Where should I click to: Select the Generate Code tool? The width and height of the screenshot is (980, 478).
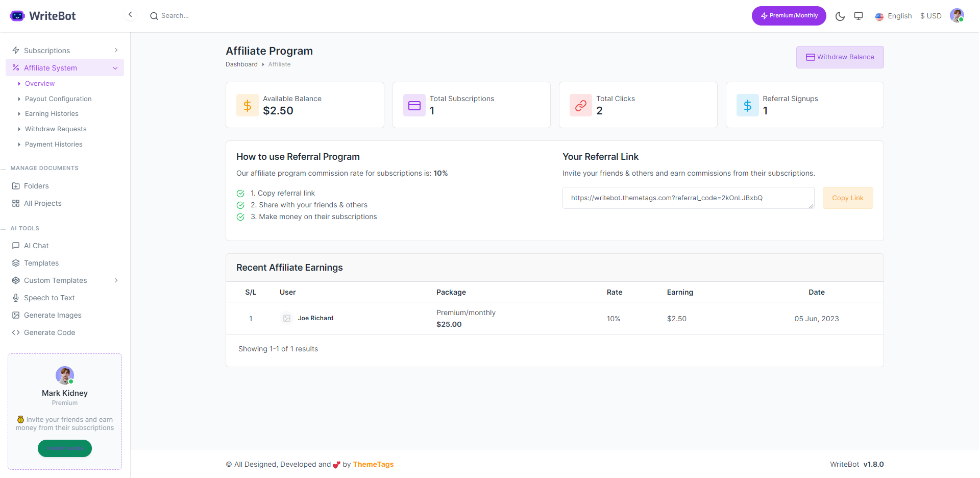49,332
